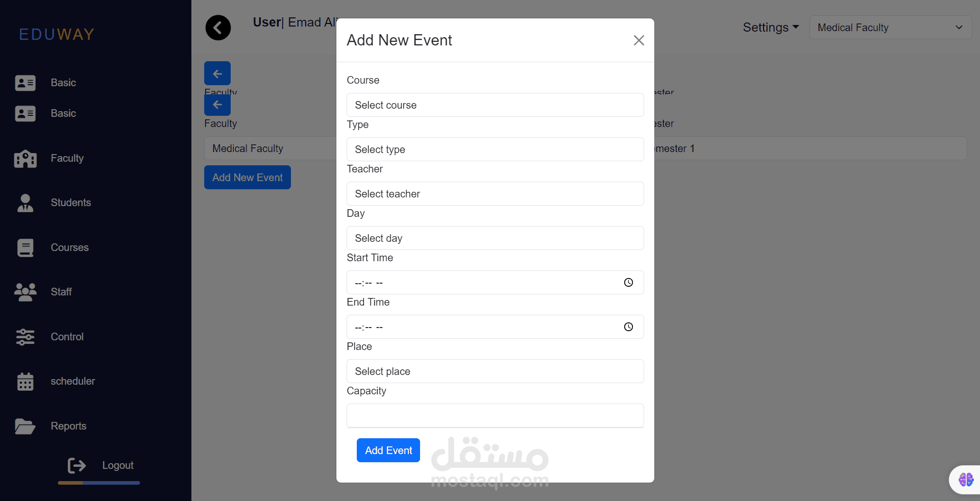The width and height of the screenshot is (980, 501).
Task: Close the Add New Event dialog
Action: tap(639, 40)
